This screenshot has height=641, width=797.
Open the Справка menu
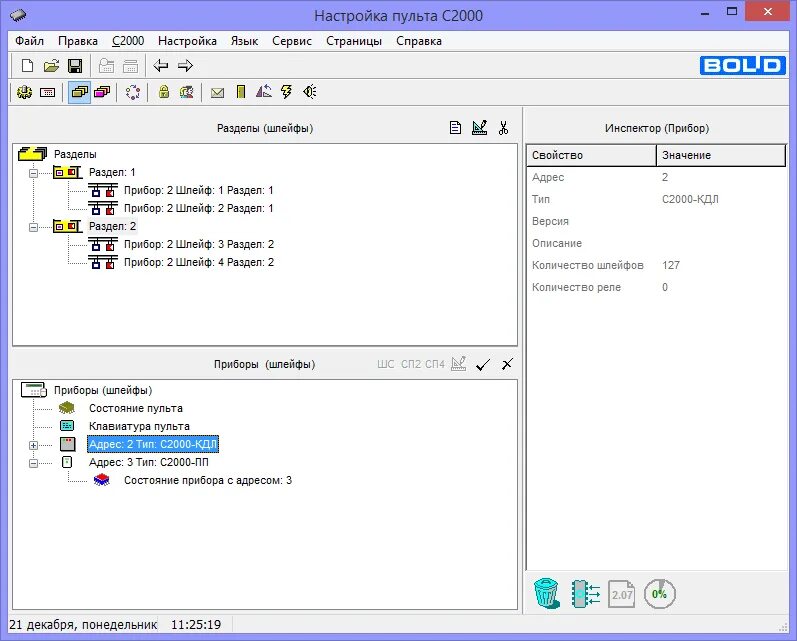419,41
